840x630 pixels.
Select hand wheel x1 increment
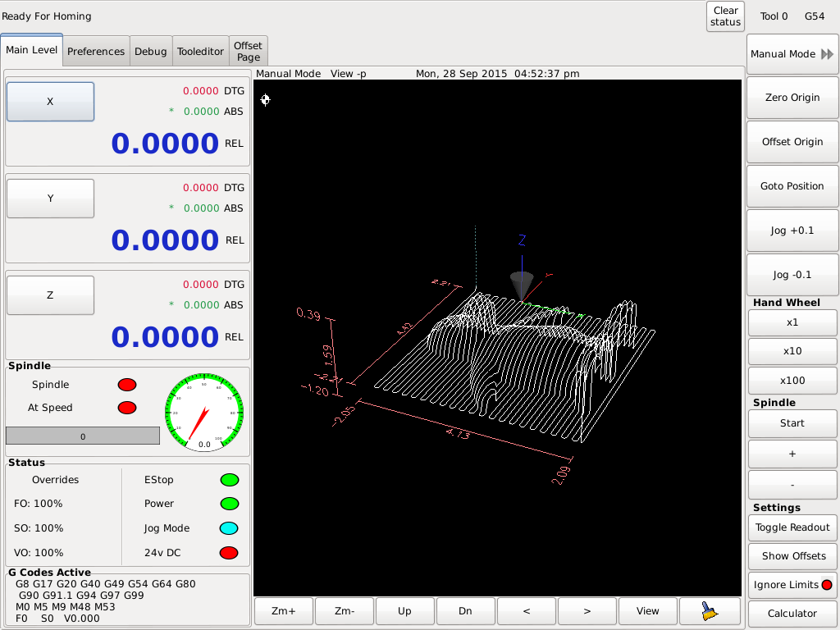(793, 322)
